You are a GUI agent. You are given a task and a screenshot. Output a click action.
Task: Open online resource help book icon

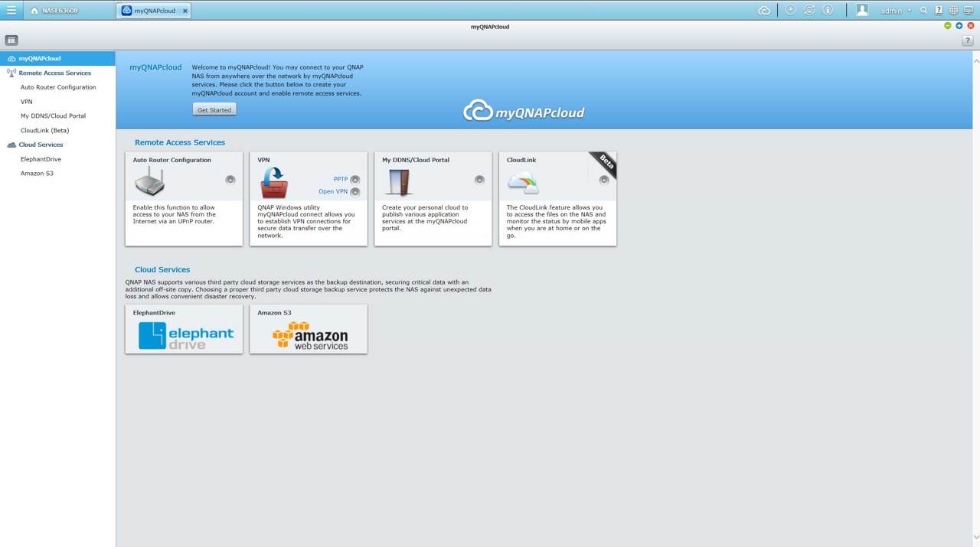[x=939, y=11]
